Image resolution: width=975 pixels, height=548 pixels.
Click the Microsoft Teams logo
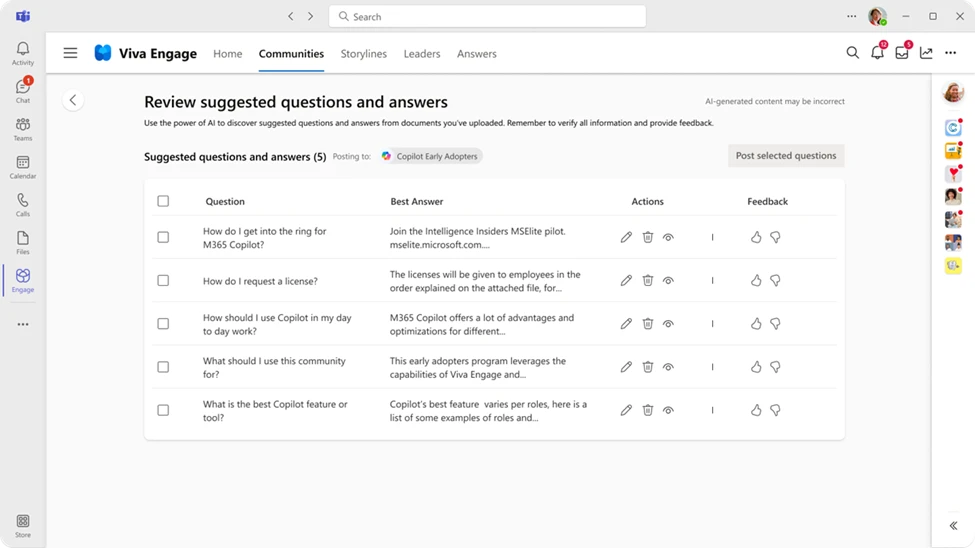[x=23, y=16]
